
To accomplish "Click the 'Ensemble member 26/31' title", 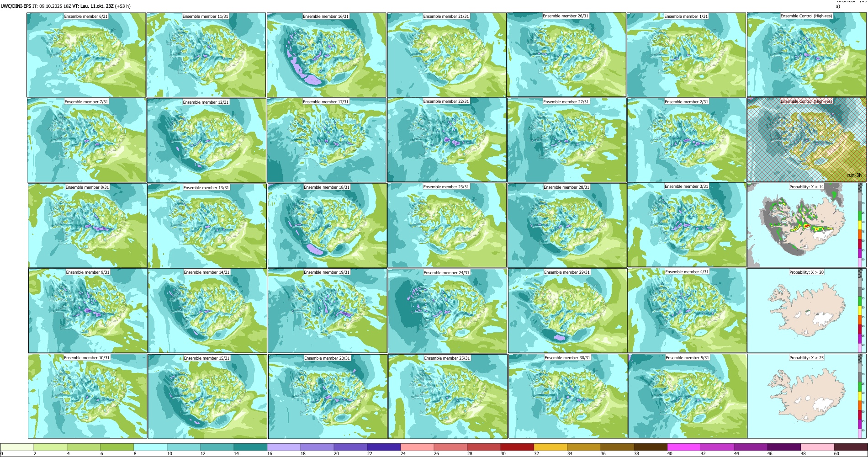I will pyautogui.click(x=566, y=16).
